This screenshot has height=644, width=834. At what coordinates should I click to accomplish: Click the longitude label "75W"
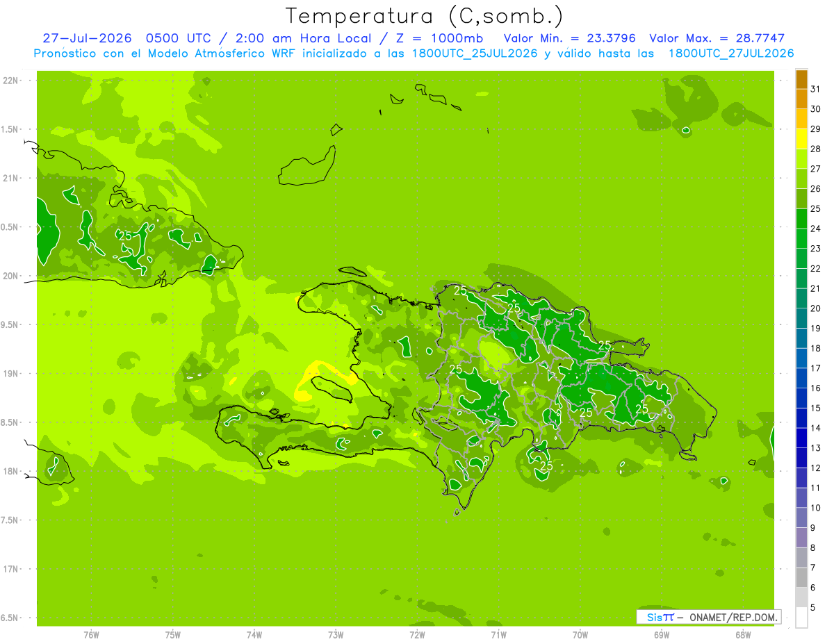(x=173, y=635)
